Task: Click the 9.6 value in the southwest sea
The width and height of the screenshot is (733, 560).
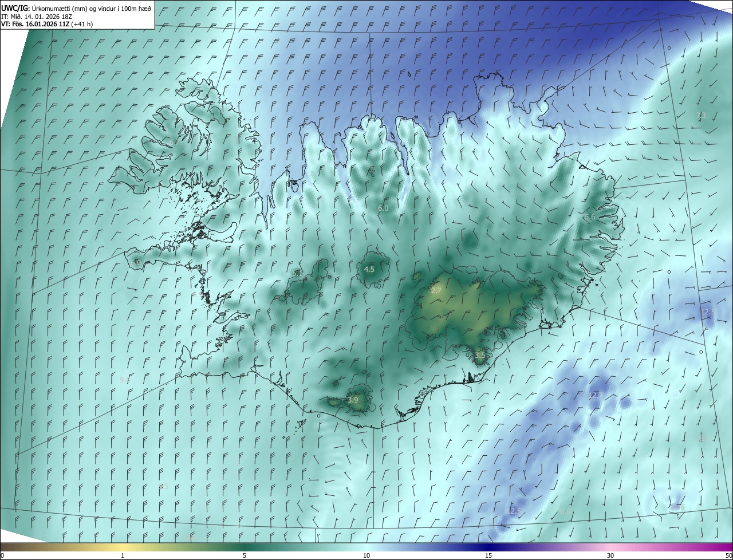Action: pyautogui.click(x=125, y=380)
